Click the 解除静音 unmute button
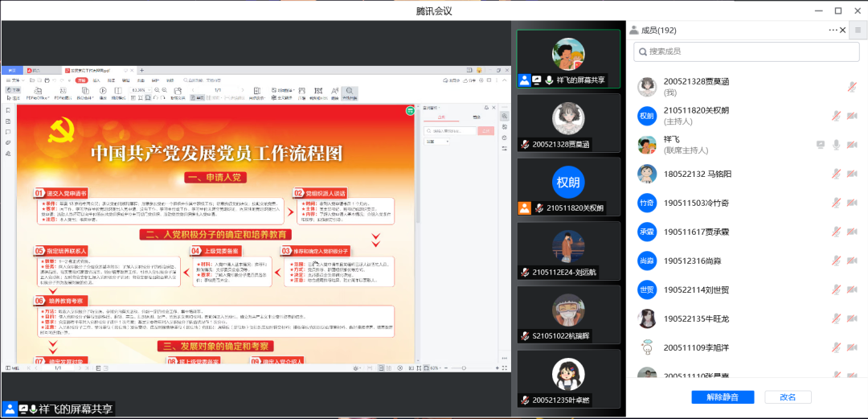Viewport: 868px width, 419px height. [x=723, y=396]
